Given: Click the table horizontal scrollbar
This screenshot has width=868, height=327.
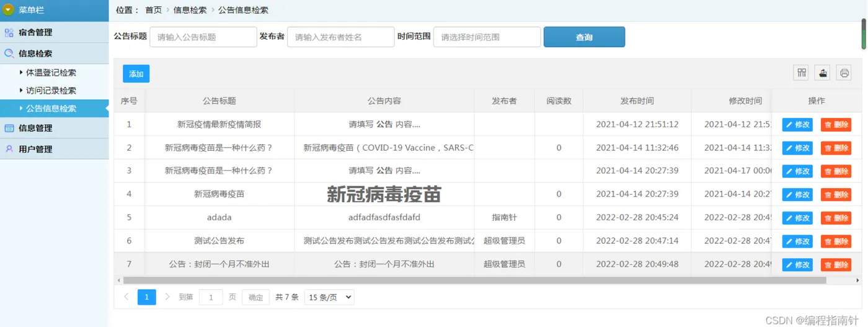Looking at the screenshot, I should point(475,280).
